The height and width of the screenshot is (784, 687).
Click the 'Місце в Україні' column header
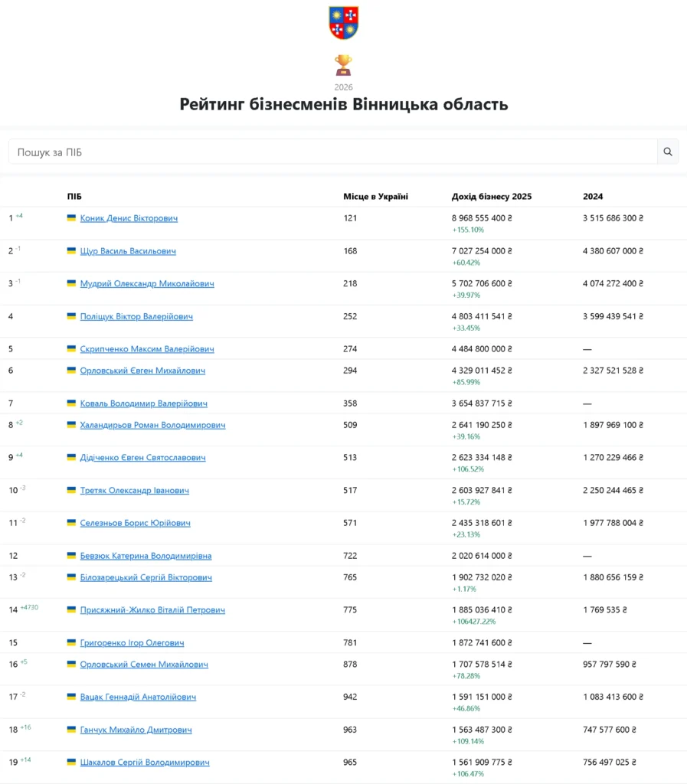(x=375, y=197)
